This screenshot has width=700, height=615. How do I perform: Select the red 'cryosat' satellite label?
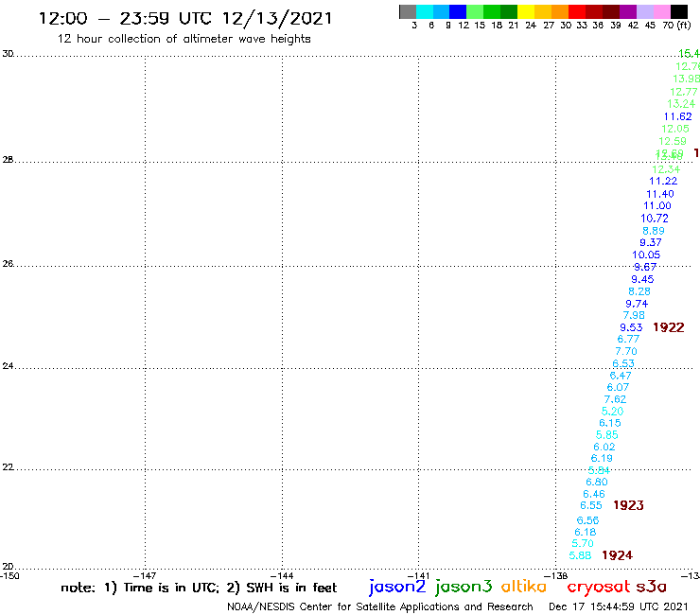(598, 587)
